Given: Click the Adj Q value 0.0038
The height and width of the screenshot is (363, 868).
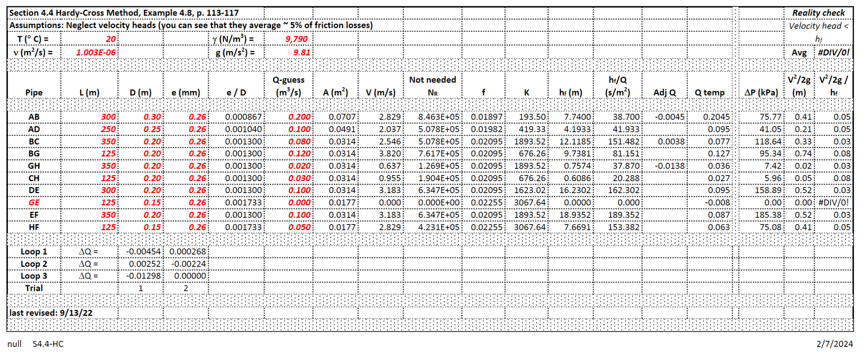Looking at the screenshot, I should [x=671, y=142].
